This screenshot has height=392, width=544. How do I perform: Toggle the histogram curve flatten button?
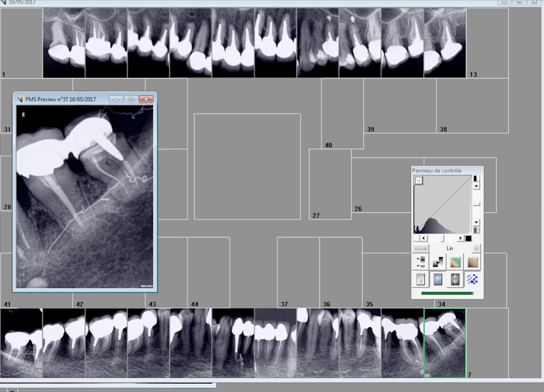pos(421,248)
